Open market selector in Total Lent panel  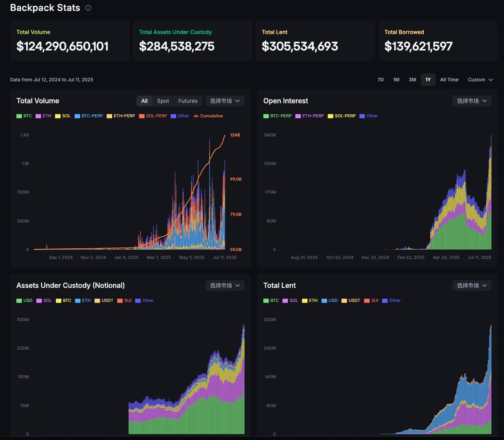click(472, 285)
